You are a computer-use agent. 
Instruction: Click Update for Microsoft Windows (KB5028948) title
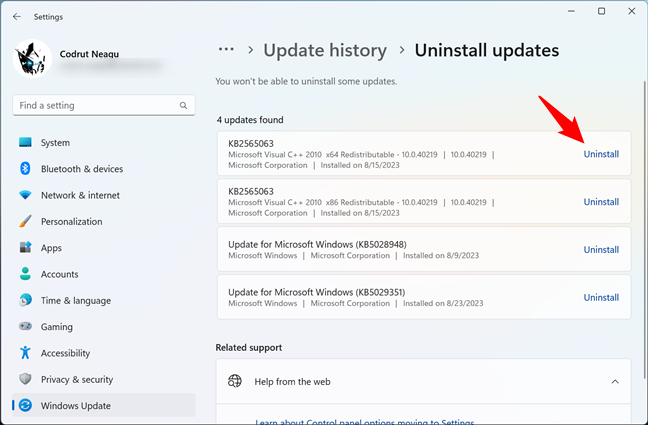[317, 244]
